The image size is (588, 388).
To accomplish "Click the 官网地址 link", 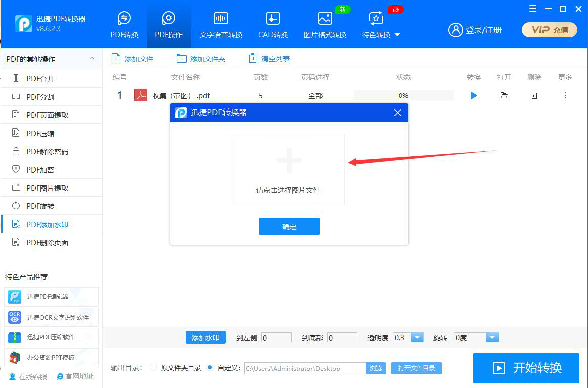I will [75, 376].
